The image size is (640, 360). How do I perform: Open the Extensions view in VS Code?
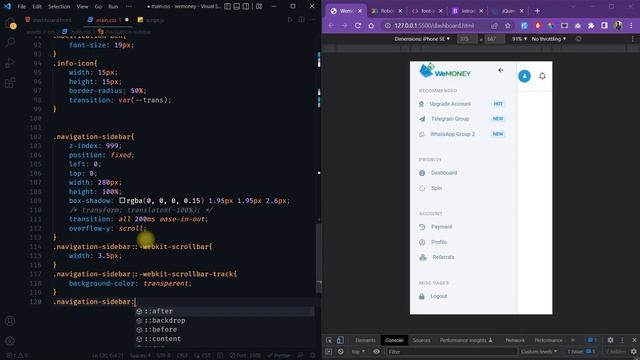(x=10, y=82)
